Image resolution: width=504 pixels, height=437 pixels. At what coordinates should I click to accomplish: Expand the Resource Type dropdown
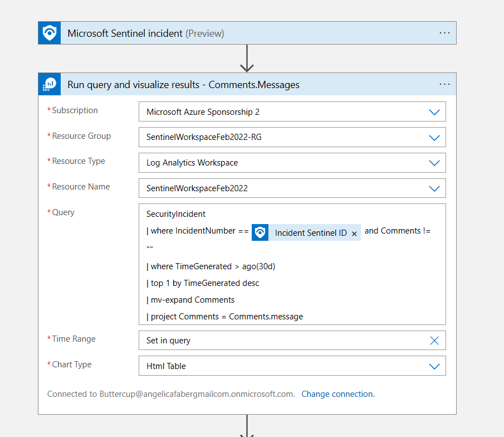pos(434,163)
